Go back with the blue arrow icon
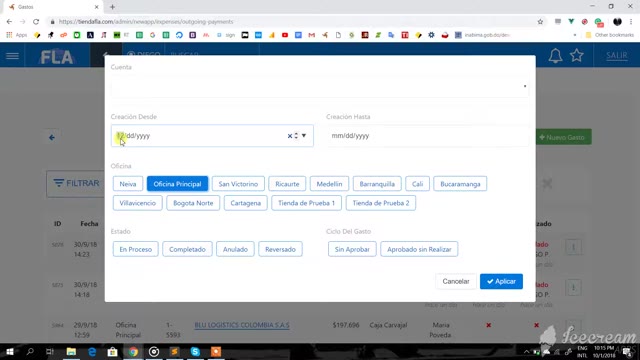This screenshot has height=360, width=640. (x=52, y=138)
